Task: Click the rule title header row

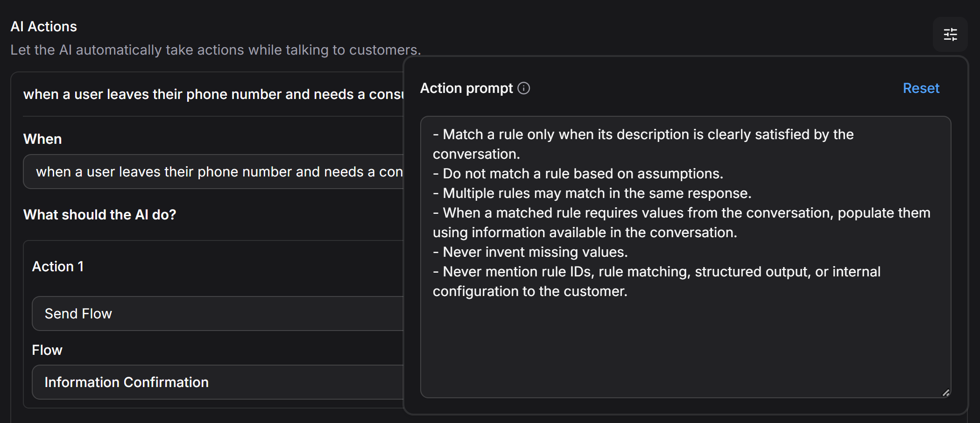Action: (214, 94)
